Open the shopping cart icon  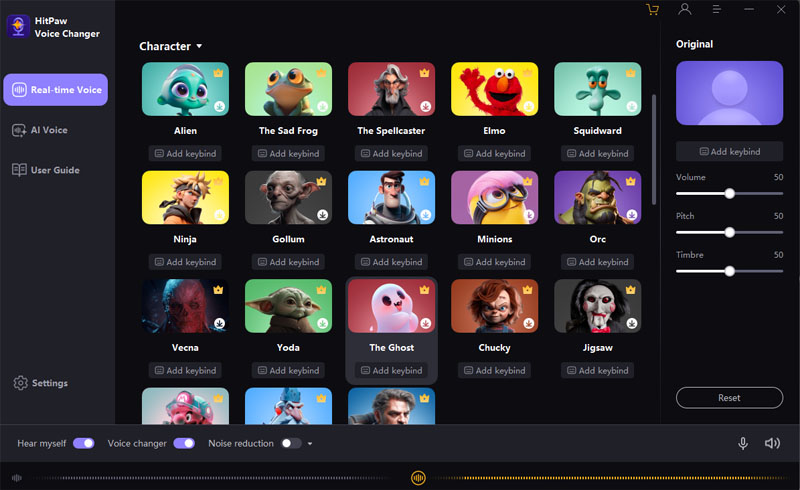[x=653, y=10]
